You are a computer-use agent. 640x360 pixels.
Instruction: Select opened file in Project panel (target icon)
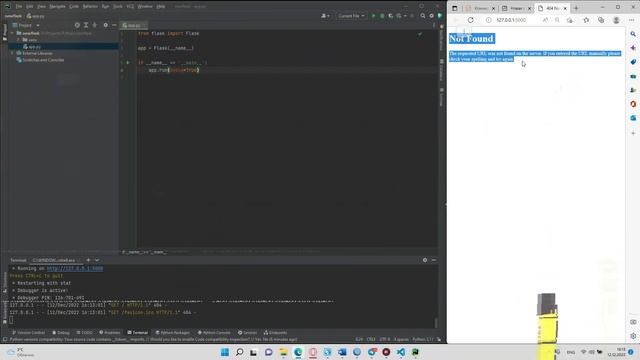tap(77, 25)
